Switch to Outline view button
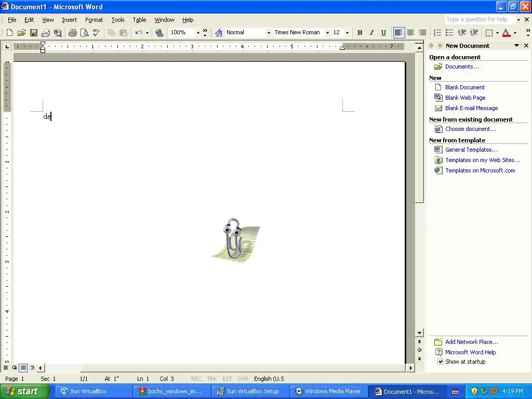 (32, 367)
